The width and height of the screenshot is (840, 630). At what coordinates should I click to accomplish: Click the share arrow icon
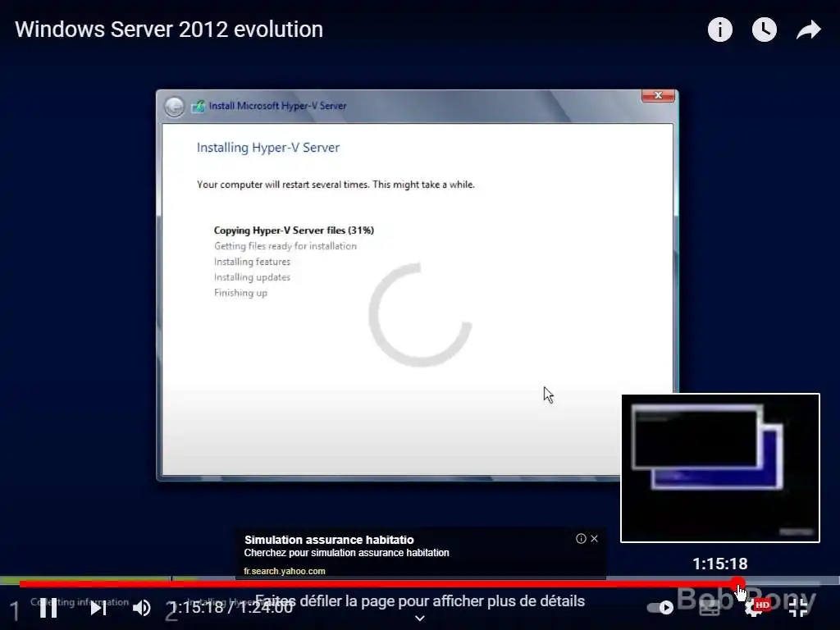(x=808, y=30)
